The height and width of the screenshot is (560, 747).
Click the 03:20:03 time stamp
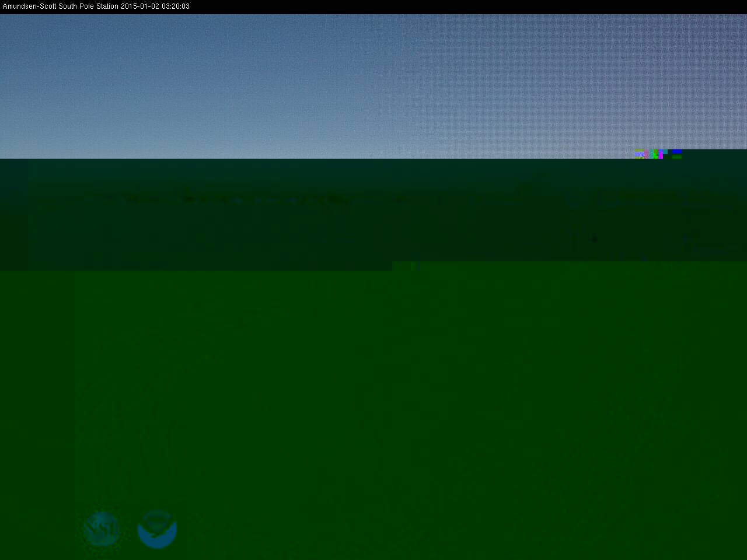tap(176, 6)
